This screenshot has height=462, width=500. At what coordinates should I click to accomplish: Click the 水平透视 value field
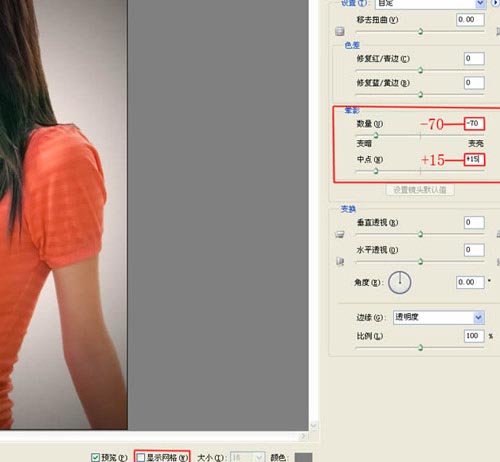pyautogui.click(x=474, y=250)
